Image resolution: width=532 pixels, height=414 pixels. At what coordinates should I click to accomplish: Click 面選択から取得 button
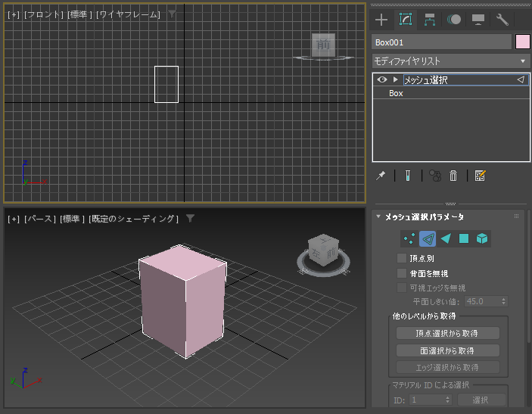click(448, 350)
